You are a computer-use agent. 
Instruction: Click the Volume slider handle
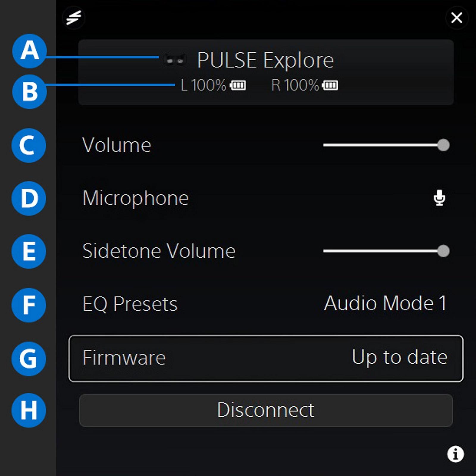click(443, 145)
